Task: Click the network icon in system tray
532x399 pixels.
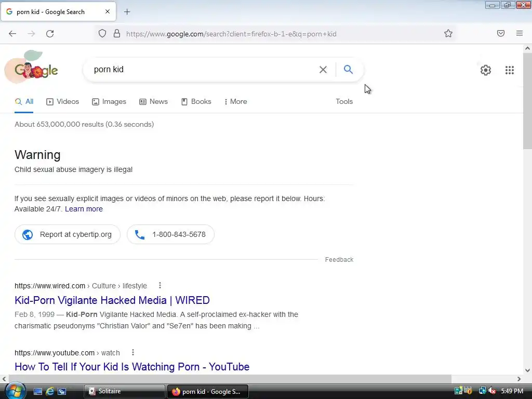Action: pyautogui.click(x=482, y=391)
